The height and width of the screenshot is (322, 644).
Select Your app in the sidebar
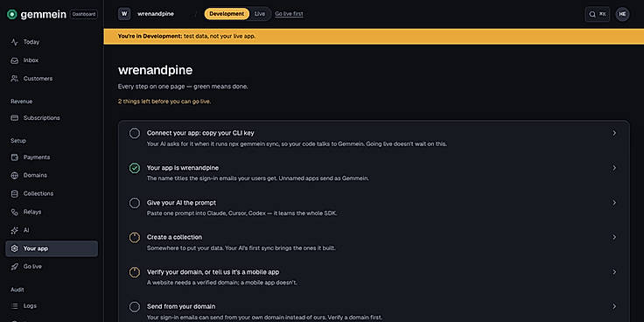coord(52,248)
